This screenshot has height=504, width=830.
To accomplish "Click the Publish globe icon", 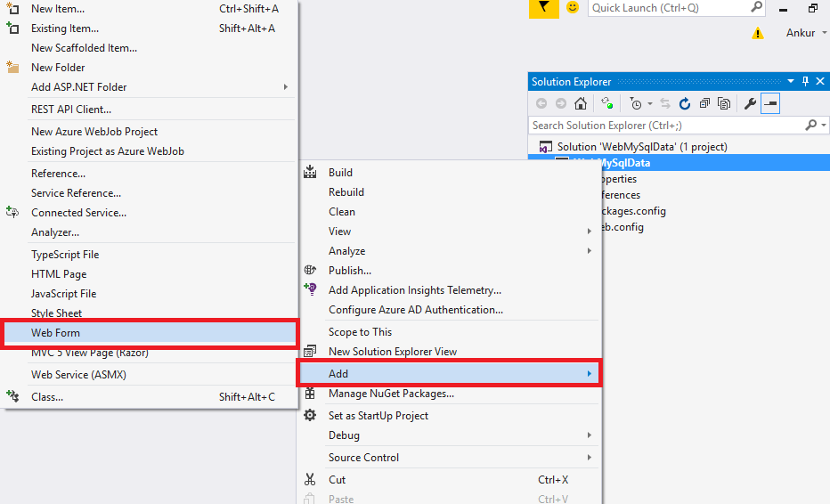I will [x=310, y=270].
